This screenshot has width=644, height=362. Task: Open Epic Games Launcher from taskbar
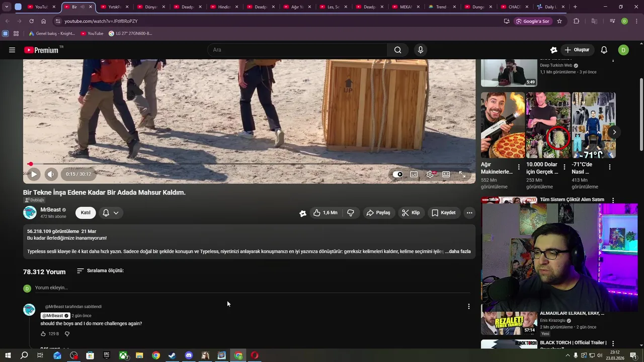pos(106,355)
